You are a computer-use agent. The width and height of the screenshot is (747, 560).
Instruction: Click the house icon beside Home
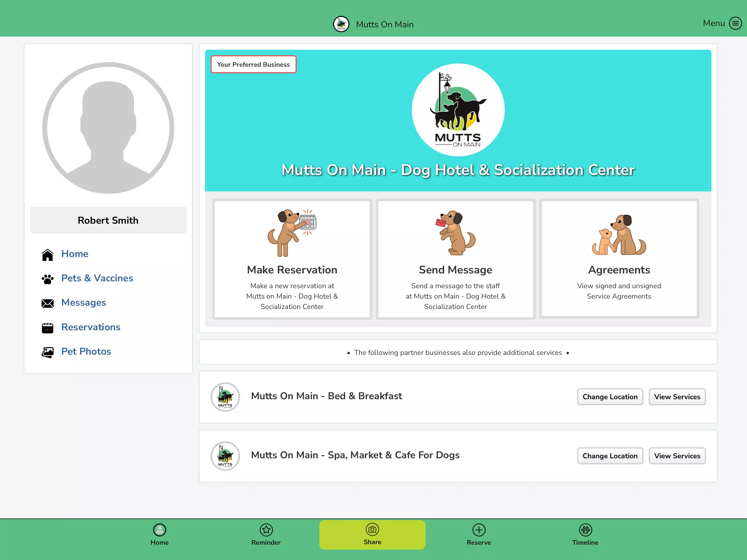point(48,255)
